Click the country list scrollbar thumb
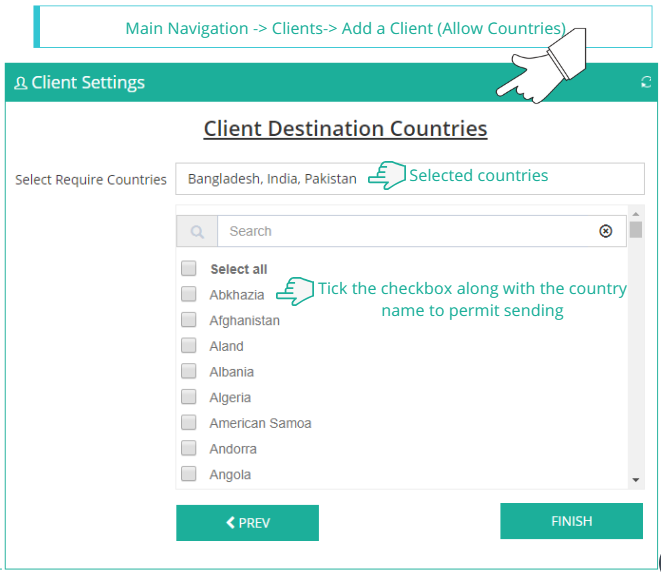Viewport: 661px width, 575px height. pos(636,230)
